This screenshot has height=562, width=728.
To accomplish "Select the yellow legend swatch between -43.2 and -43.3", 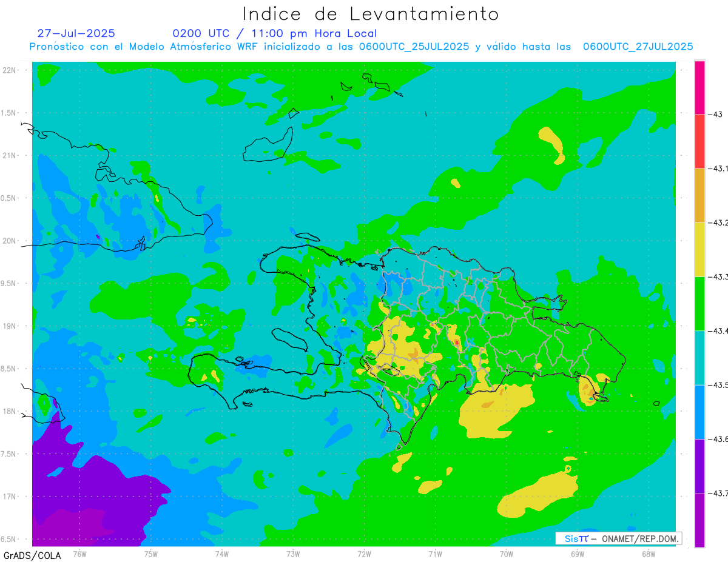I will (699, 249).
